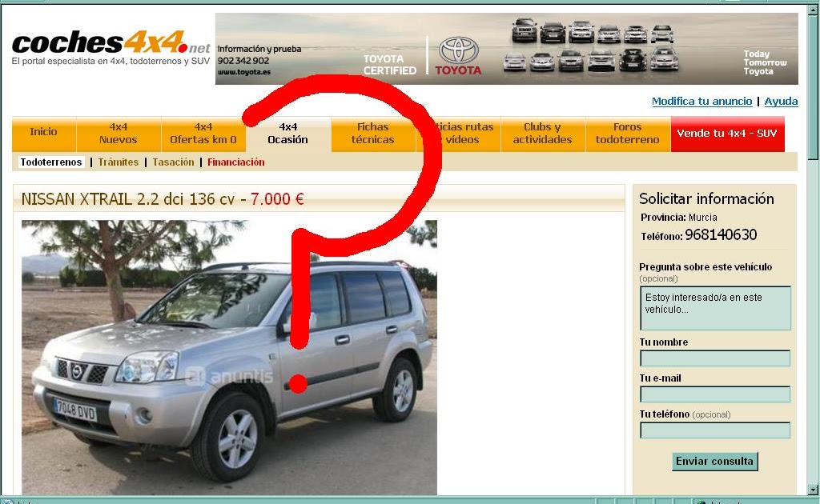The height and width of the screenshot is (504, 820).
Task: Switch to the 4x4 Ocasión tab
Action: [288, 134]
